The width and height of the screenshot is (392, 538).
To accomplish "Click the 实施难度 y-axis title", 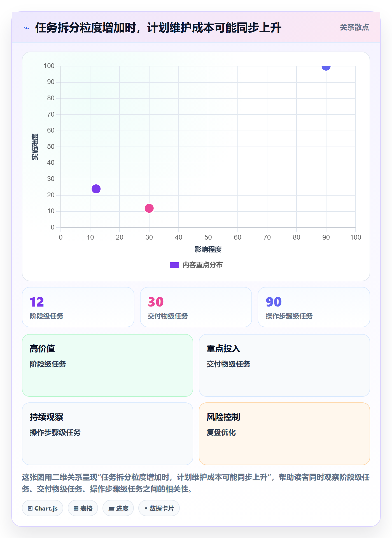I will pos(35,147).
